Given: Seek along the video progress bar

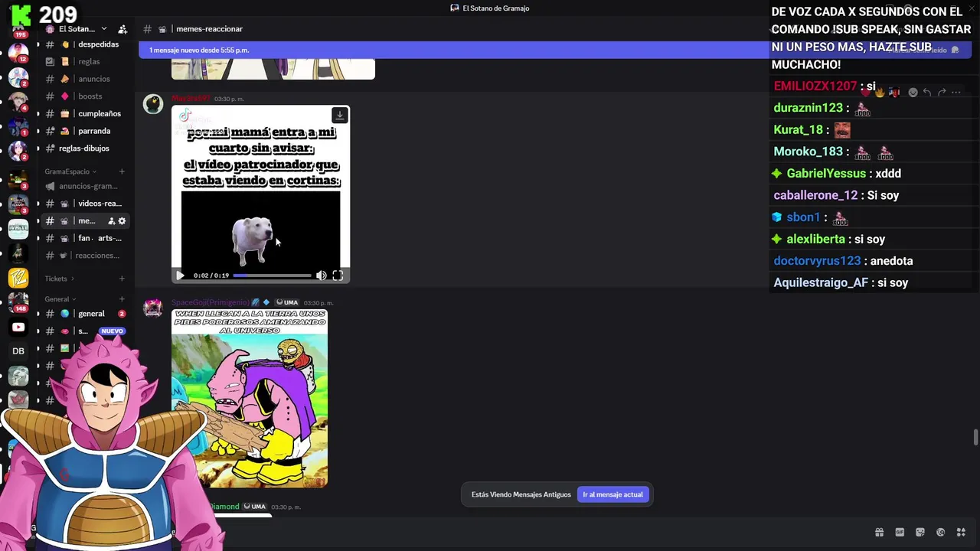Looking at the screenshot, I should (272, 275).
